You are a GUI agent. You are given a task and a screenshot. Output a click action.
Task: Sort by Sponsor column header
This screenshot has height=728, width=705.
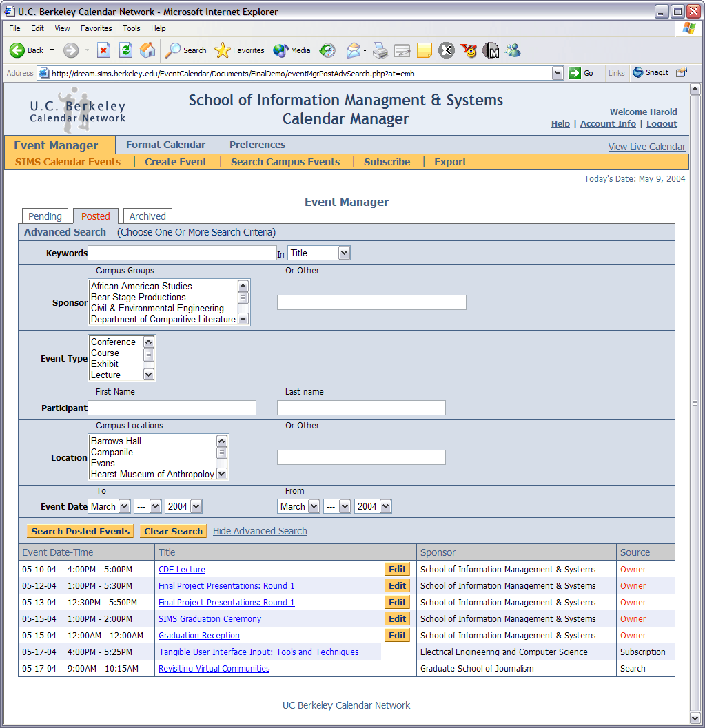click(x=438, y=552)
